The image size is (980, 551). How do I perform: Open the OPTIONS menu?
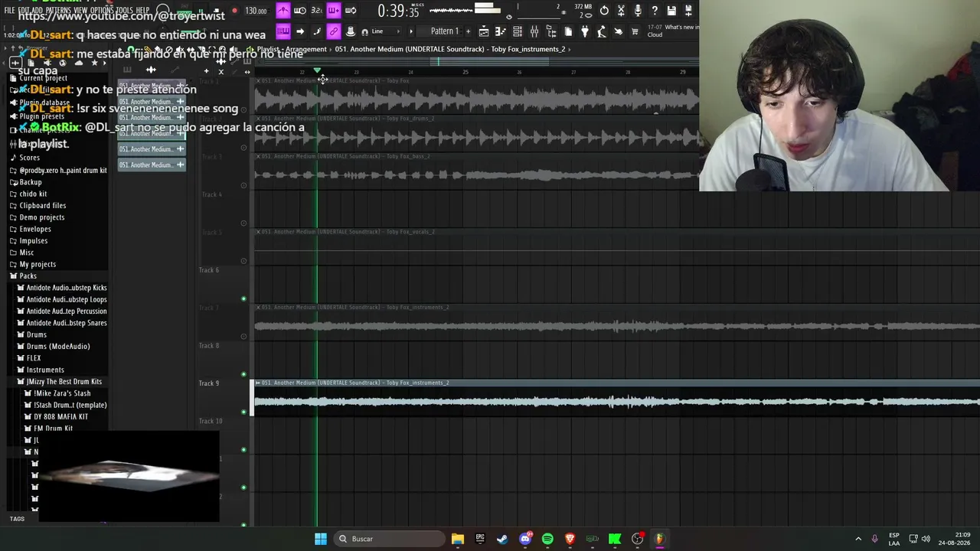coord(102,11)
